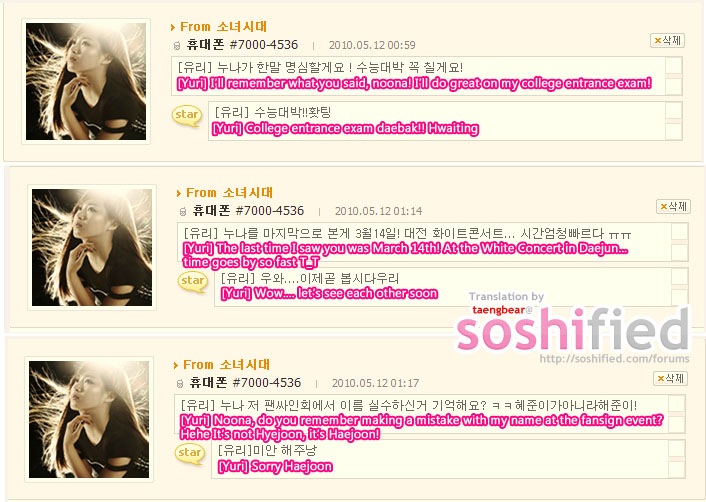Click the delete button on the 00:59 message
Viewport: 706px width, 502px height.
[x=667, y=41]
